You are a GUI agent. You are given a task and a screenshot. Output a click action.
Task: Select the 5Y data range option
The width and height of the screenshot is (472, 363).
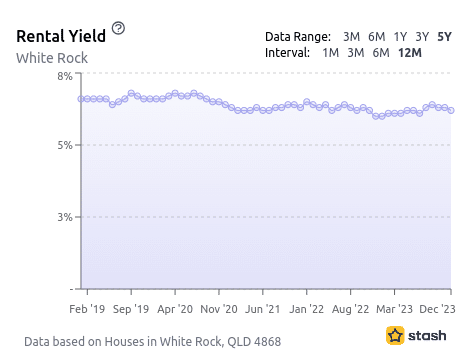pos(445,37)
